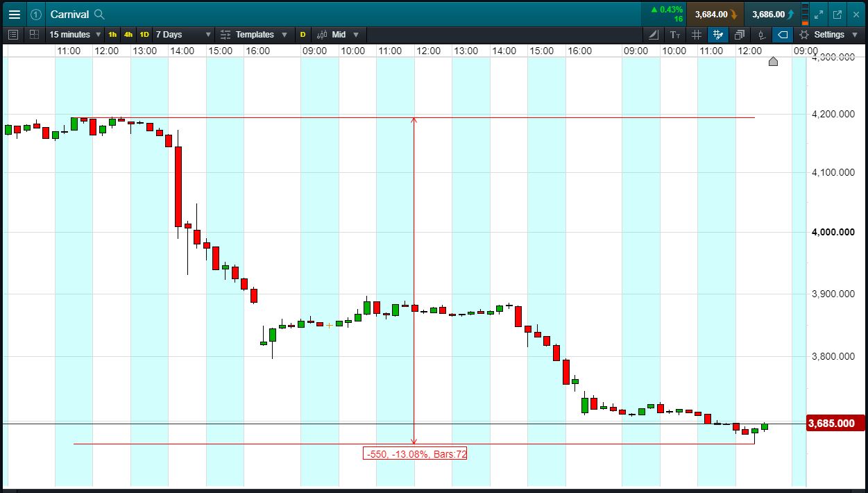The height and width of the screenshot is (493, 868).
Task: Click the Templates sliders icon
Action: tap(225, 34)
